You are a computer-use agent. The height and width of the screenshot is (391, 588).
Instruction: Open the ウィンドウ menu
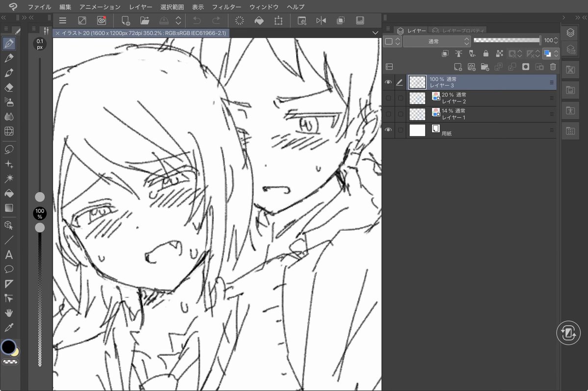pyautogui.click(x=264, y=7)
